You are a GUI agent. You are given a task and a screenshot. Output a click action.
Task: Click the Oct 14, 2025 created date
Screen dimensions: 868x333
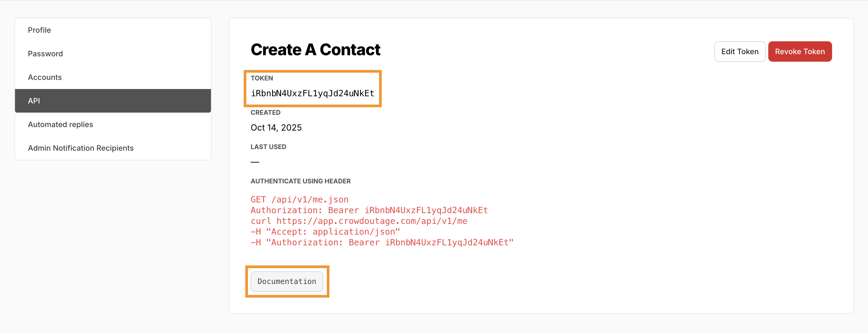point(276,128)
